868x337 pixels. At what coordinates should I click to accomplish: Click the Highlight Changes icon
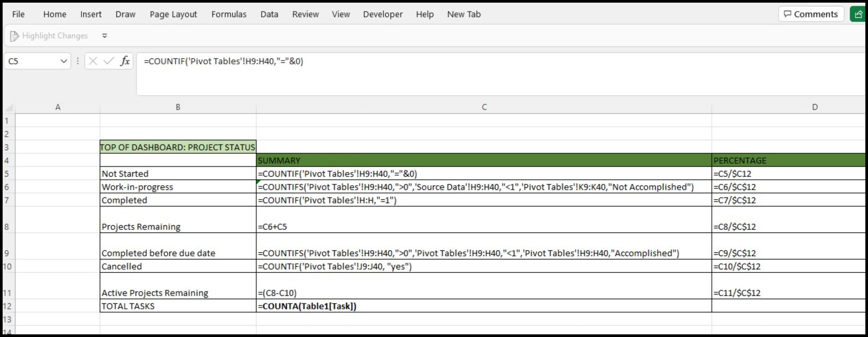(x=14, y=36)
